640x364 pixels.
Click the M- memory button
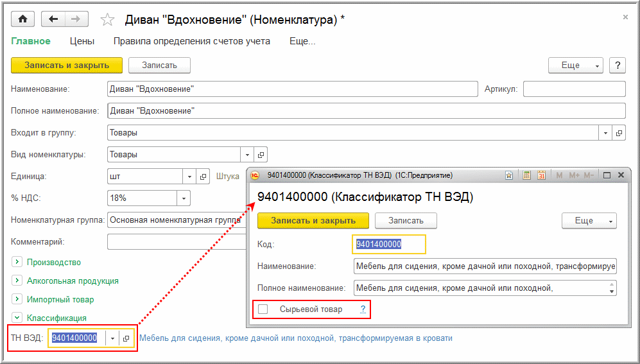(589, 175)
